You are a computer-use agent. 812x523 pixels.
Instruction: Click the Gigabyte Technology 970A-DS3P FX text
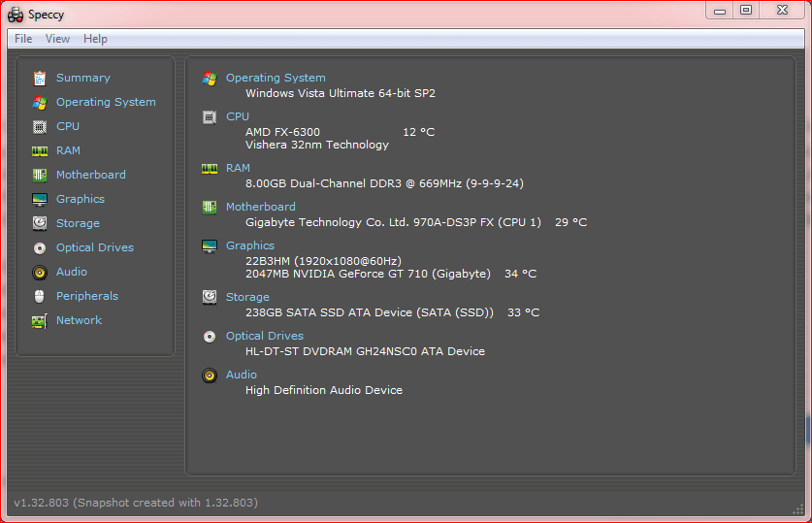point(393,222)
